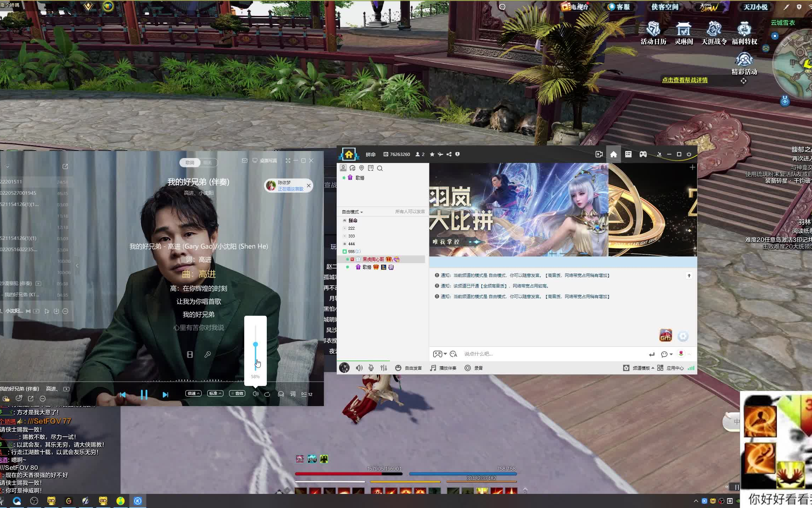Screen dimensions: 812x508
Task: Skip to the previous track
Action: click(x=123, y=395)
